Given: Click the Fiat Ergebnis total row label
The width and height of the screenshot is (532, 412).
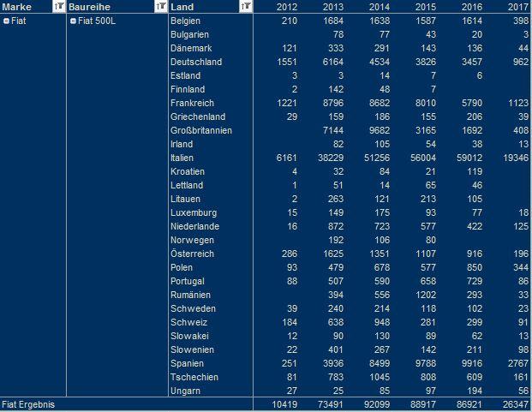Looking at the screenshot, I should click(28, 404).
